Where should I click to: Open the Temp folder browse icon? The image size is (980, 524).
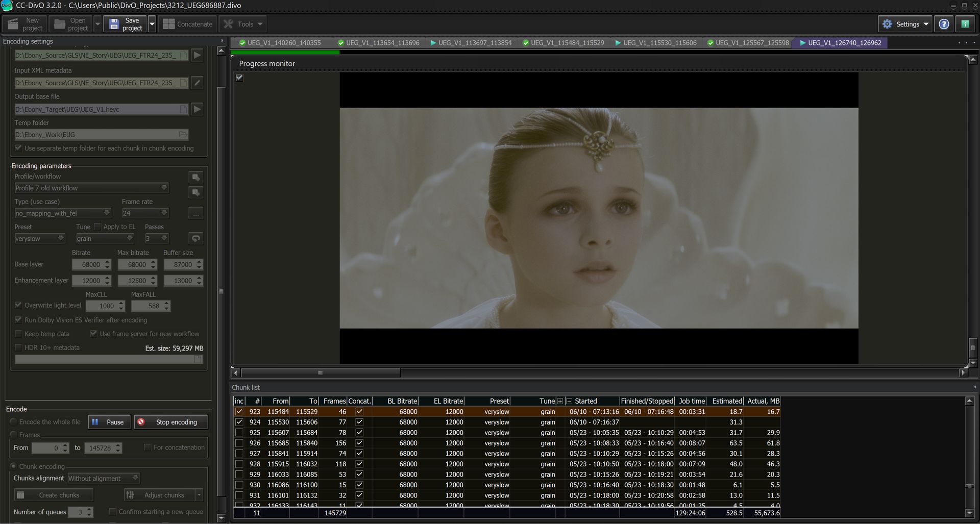[x=183, y=134]
